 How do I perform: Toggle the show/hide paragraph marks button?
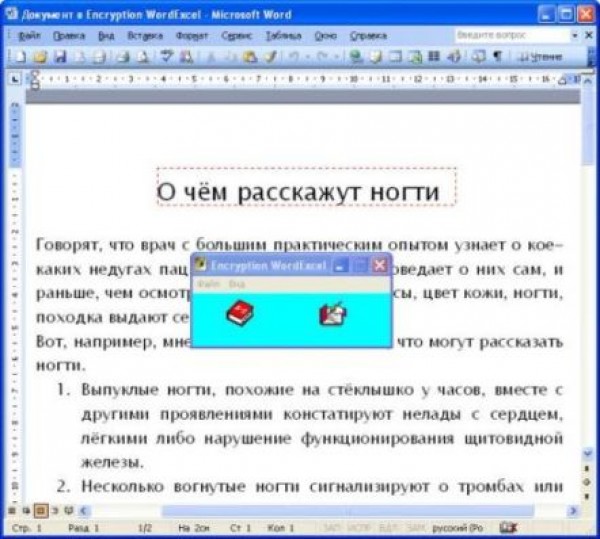(x=497, y=57)
